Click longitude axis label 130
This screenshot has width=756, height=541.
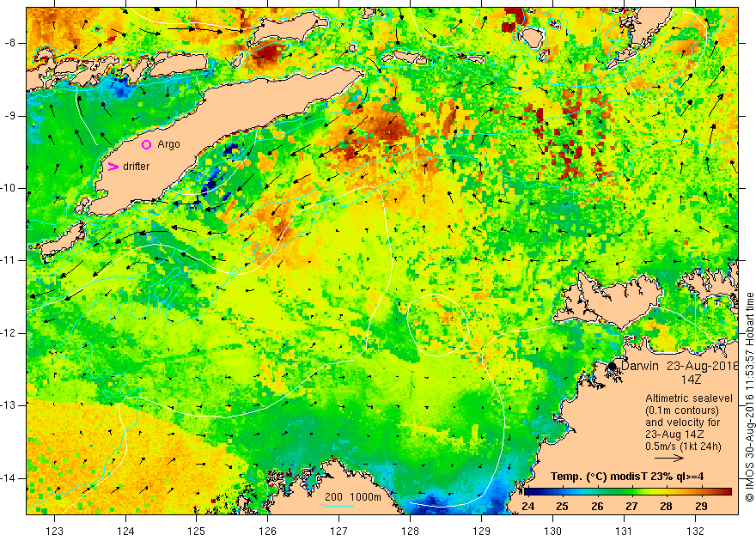[x=552, y=532]
